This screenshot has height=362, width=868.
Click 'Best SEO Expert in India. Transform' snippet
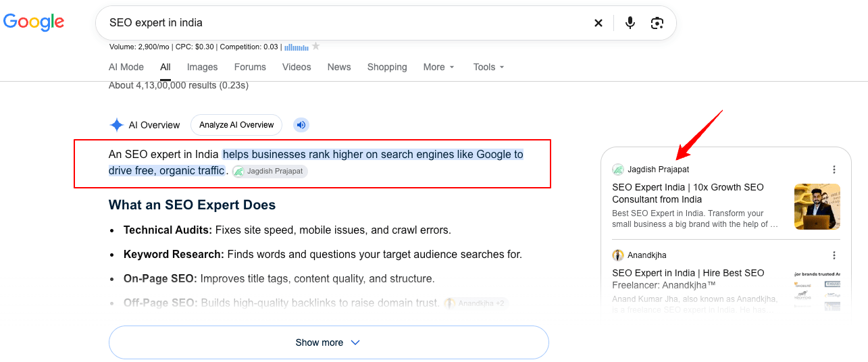695,219
